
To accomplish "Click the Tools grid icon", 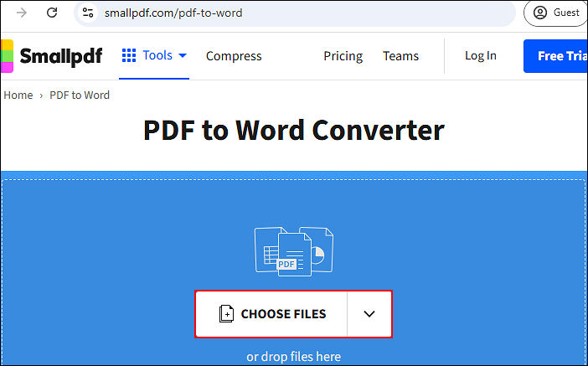I will pyautogui.click(x=129, y=55).
